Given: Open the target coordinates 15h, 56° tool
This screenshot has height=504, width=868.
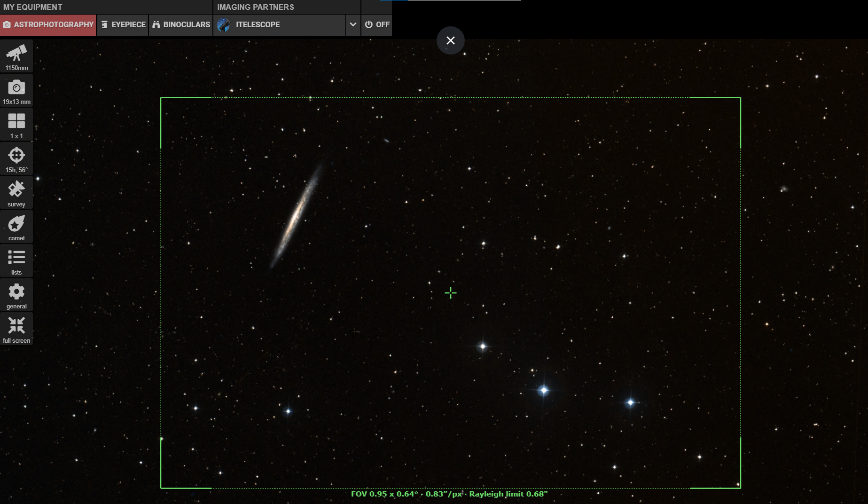Looking at the screenshot, I should click(16, 159).
